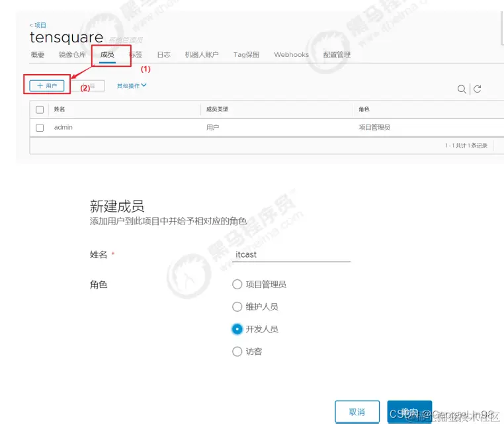Image resolution: width=504 pixels, height=427 pixels.
Task: Open the 配置管理 tab
Action: click(337, 55)
